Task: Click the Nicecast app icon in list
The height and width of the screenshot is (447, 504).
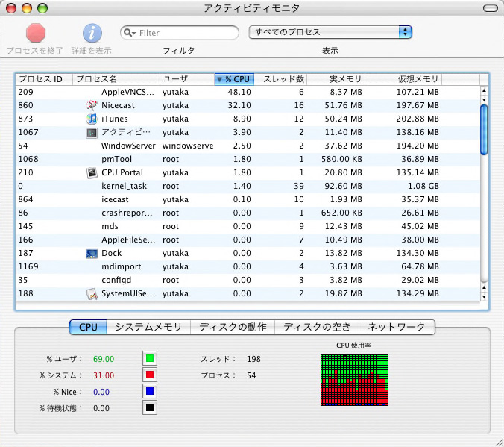Action: [91, 106]
